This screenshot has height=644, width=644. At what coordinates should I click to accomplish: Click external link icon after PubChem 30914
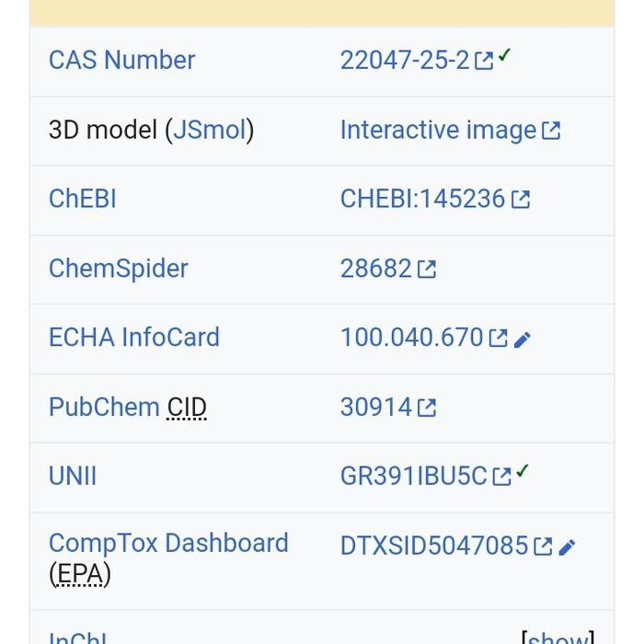click(427, 408)
